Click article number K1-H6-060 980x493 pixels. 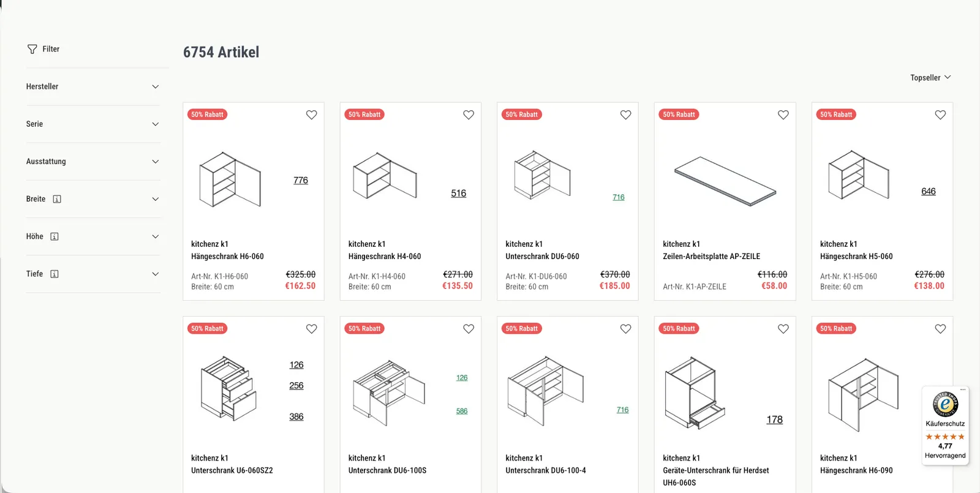(x=219, y=277)
